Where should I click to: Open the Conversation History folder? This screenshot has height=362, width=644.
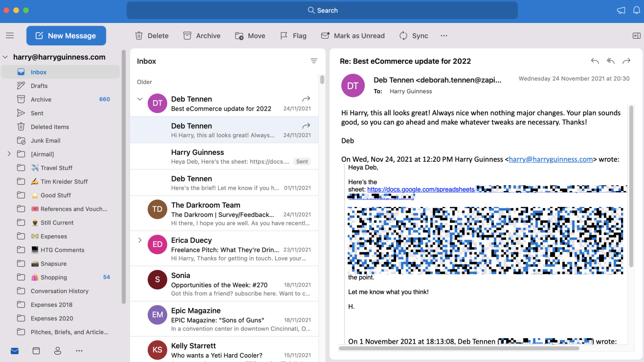tap(60, 291)
